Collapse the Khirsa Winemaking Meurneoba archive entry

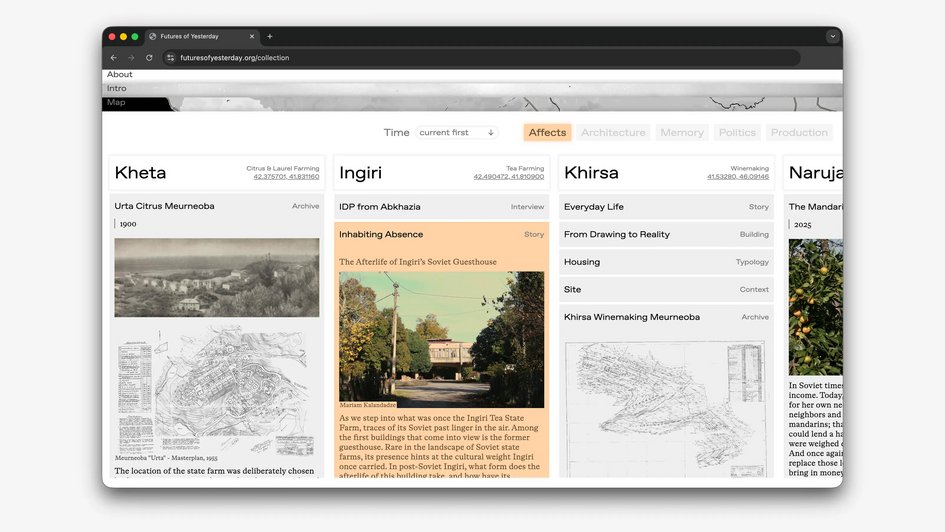point(667,317)
